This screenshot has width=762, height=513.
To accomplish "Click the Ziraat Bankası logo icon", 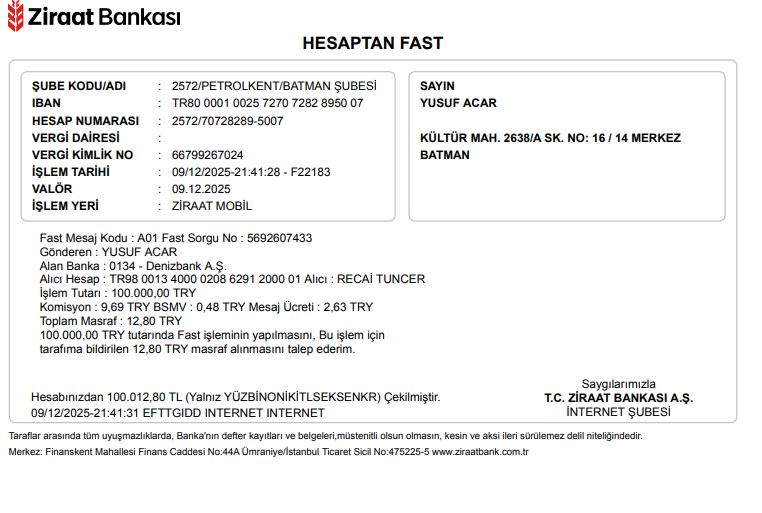I will click(16, 16).
